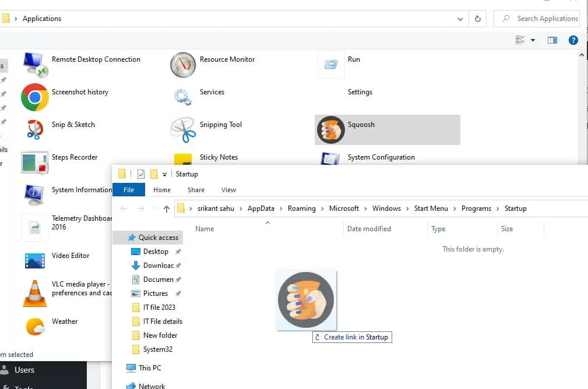Open the Remote Desktop Connection icon

pyautogui.click(x=34, y=63)
